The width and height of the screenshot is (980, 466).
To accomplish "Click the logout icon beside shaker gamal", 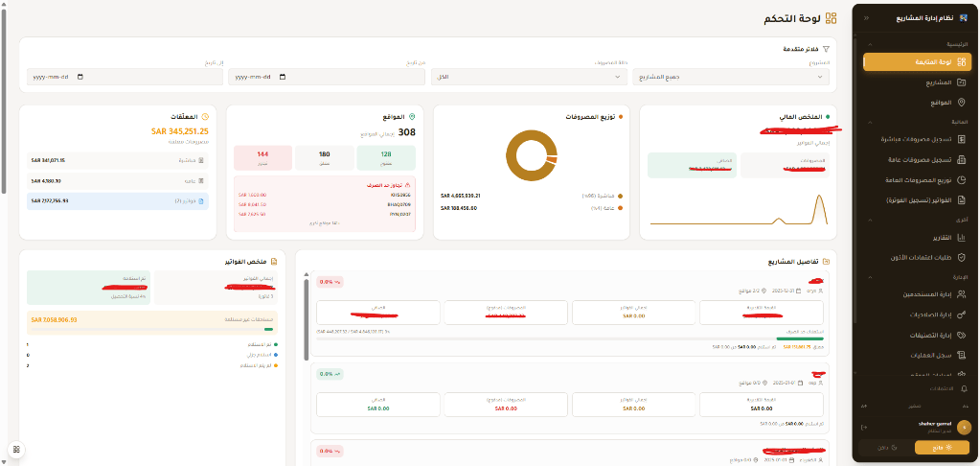I will (864, 427).
